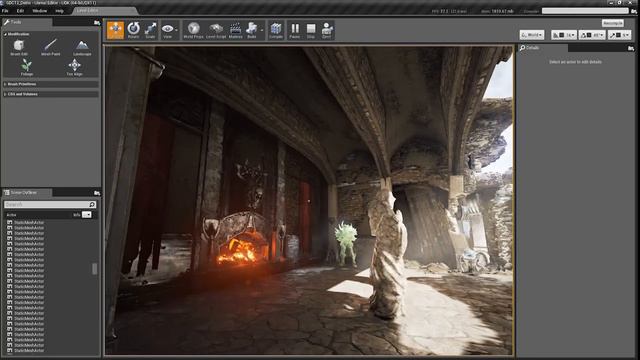The height and width of the screenshot is (360, 640).
Task: Open World Props from the toolbar
Action: point(193,30)
